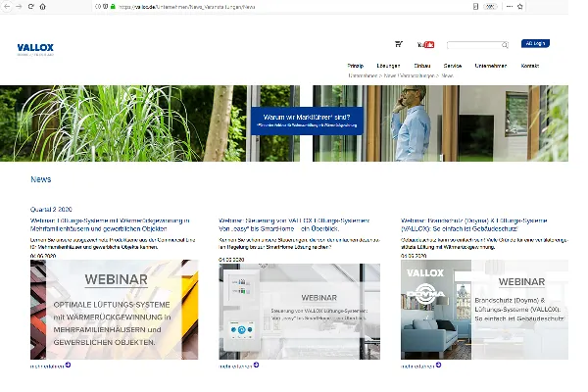
Task: Expand the Unternehmen navigation menu
Action: (490, 66)
